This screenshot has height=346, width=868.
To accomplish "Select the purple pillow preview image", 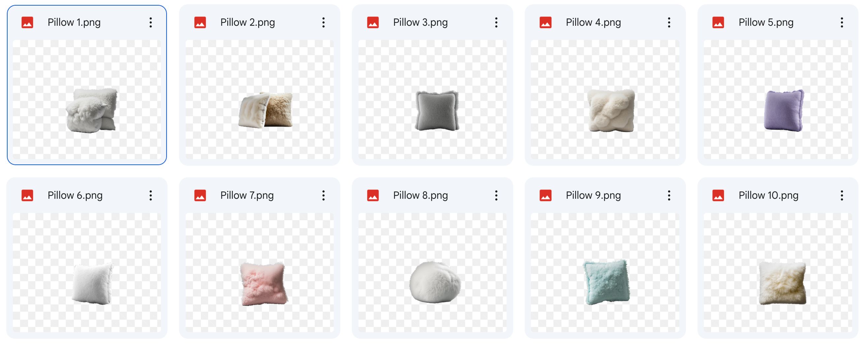I will tap(778, 100).
